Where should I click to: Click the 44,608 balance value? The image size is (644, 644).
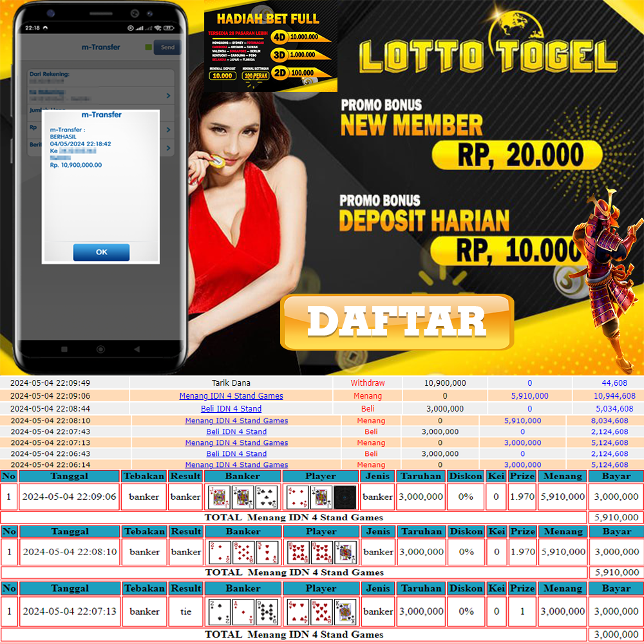(x=614, y=383)
